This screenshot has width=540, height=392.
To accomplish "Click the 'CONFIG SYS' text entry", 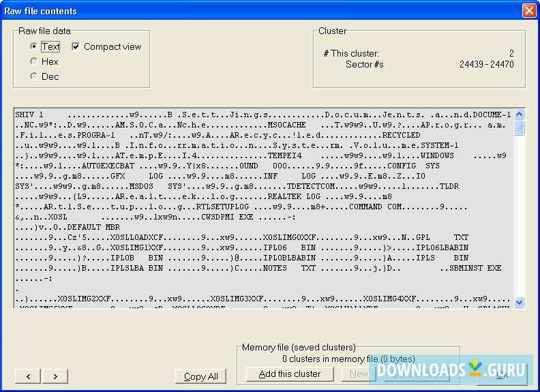I will 413,166.
